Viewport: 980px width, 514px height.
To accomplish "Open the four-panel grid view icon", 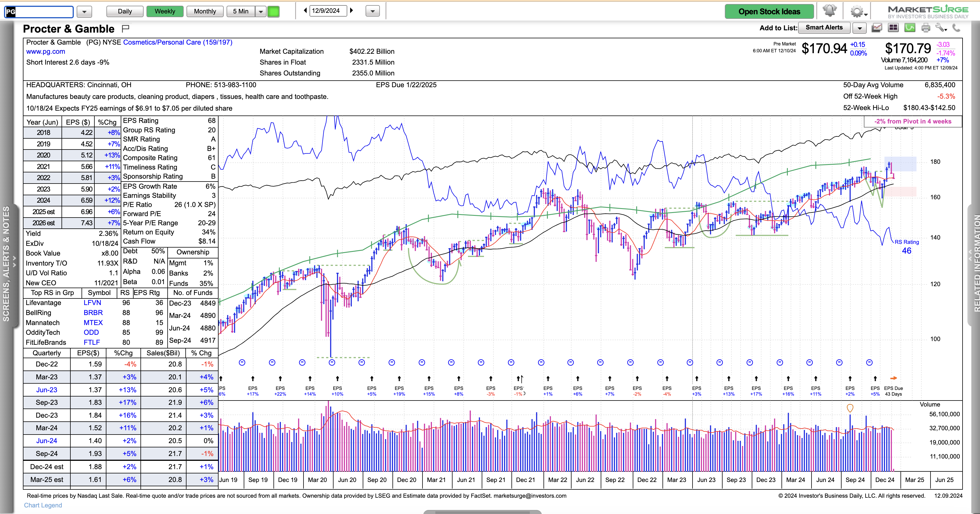I will [893, 28].
